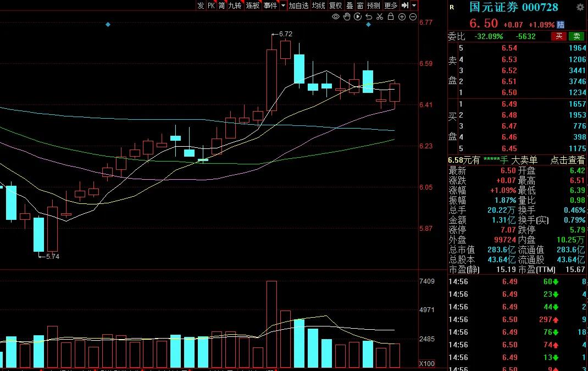Open the 点击查看 link

(x=567, y=160)
